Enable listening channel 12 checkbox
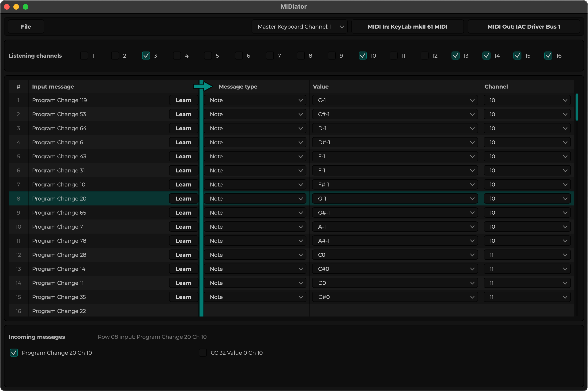The width and height of the screenshot is (588, 391). coord(425,56)
